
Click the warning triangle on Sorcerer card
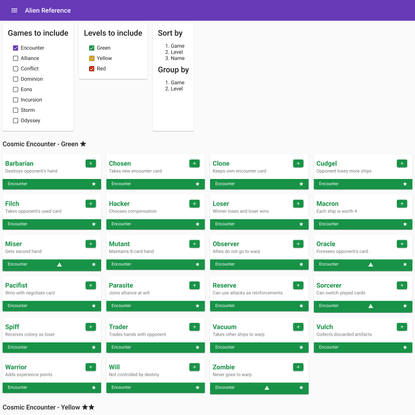(x=370, y=306)
